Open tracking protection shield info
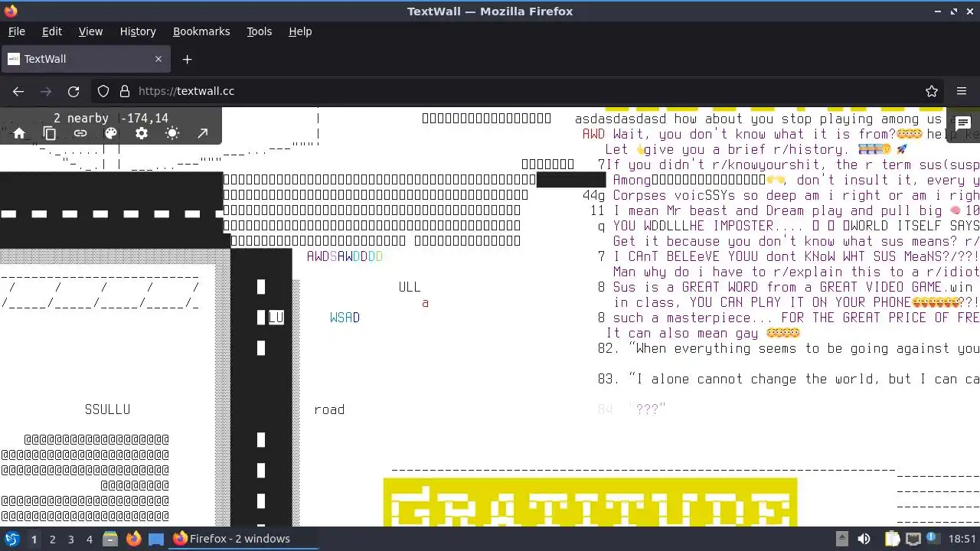The image size is (980, 551). (103, 91)
